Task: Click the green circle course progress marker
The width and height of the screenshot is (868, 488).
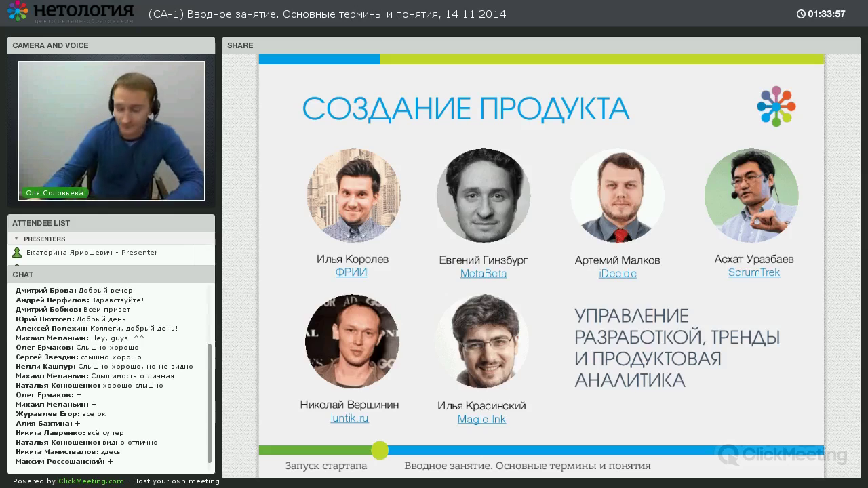Action: click(380, 450)
